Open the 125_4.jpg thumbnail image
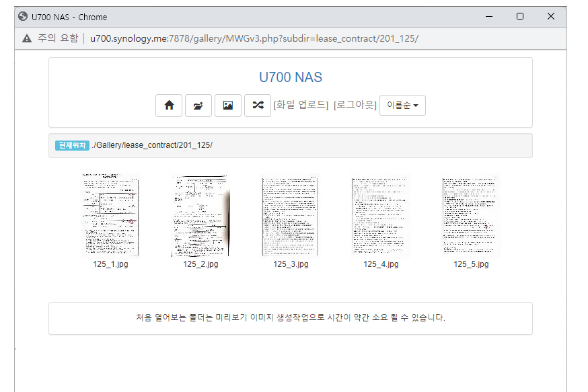The height and width of the screenshot is (392, 588). (381, 215)
